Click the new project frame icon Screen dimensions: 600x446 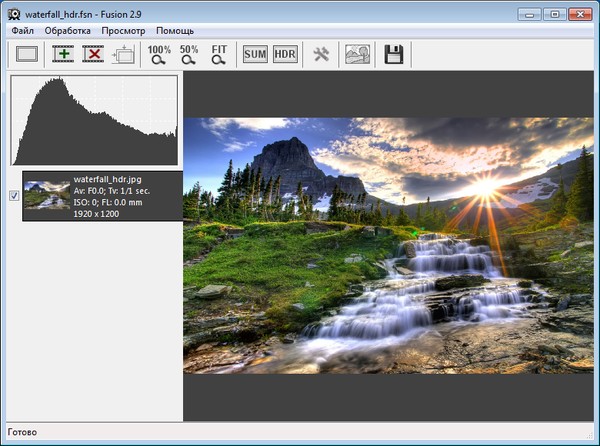(26, 55)
